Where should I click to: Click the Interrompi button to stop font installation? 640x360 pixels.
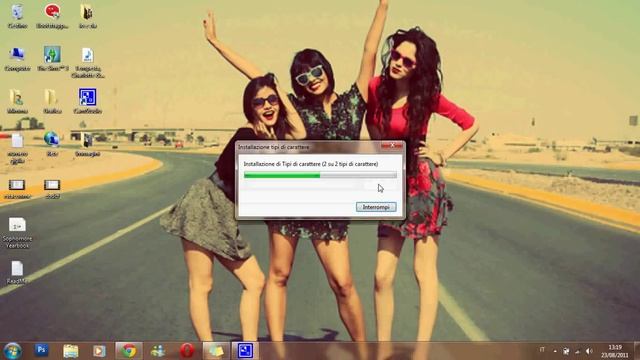tap(376, 207)
